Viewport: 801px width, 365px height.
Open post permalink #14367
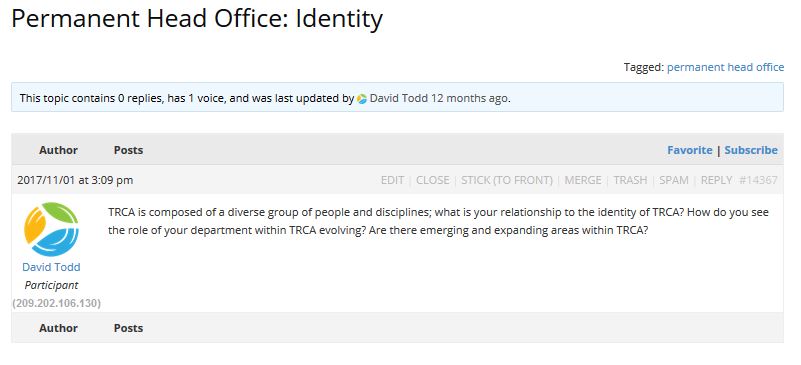tap(759, 180)
